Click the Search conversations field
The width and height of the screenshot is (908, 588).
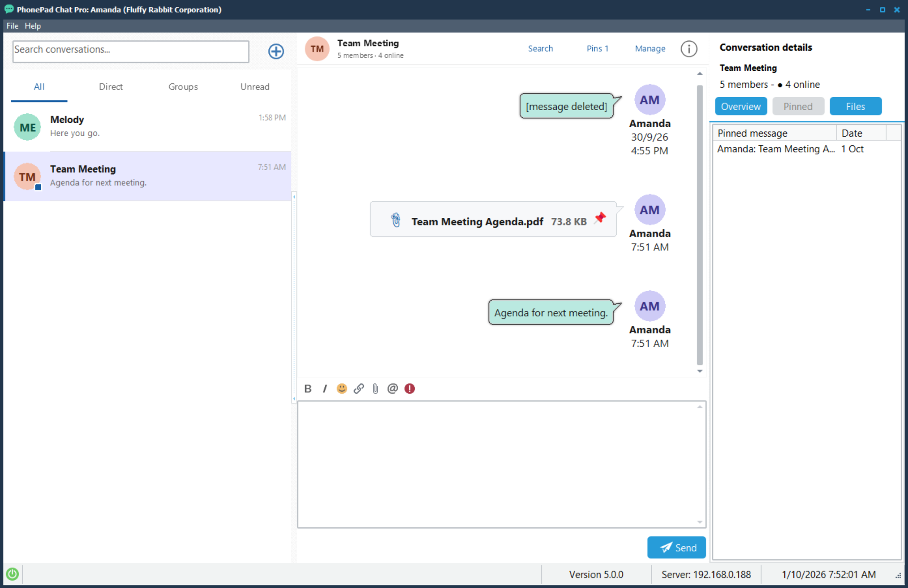[131, 51]
